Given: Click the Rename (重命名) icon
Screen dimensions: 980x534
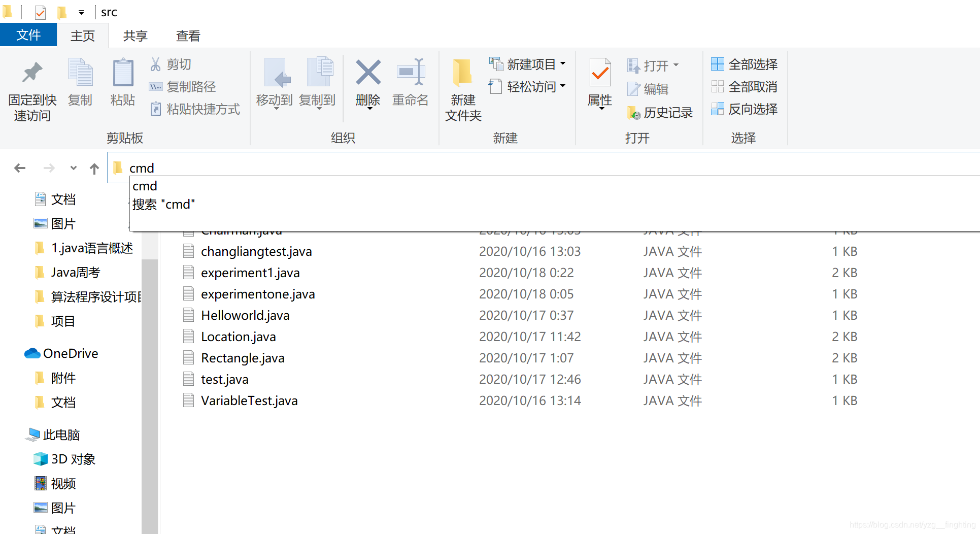Looking at the screenshot, I should point(411,72).
